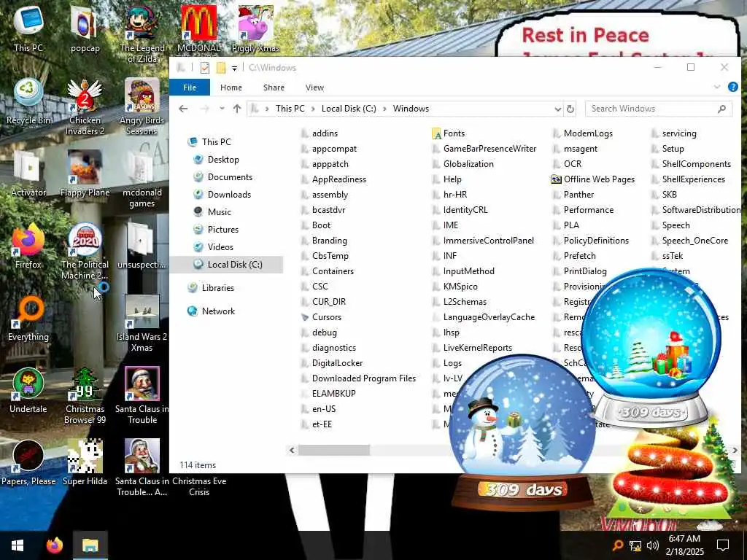The image size is (747, 560).
Task: Launch Christmas Browser 99 shortcut
Action: 85,396
